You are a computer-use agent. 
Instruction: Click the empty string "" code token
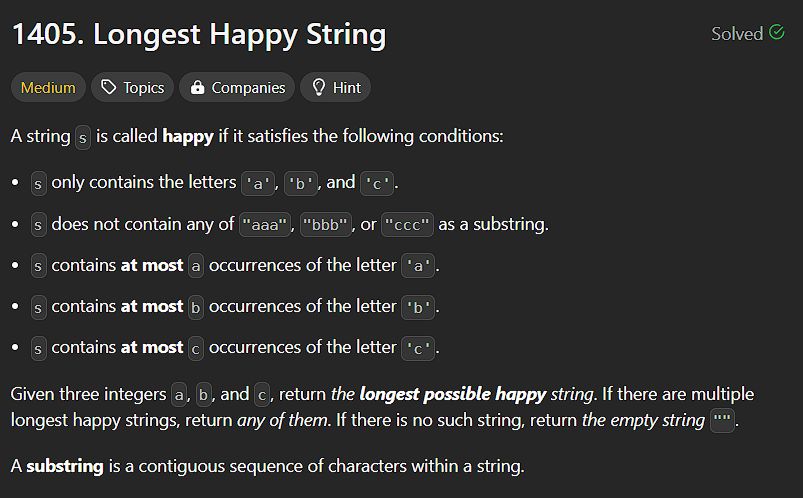[722, 420]
